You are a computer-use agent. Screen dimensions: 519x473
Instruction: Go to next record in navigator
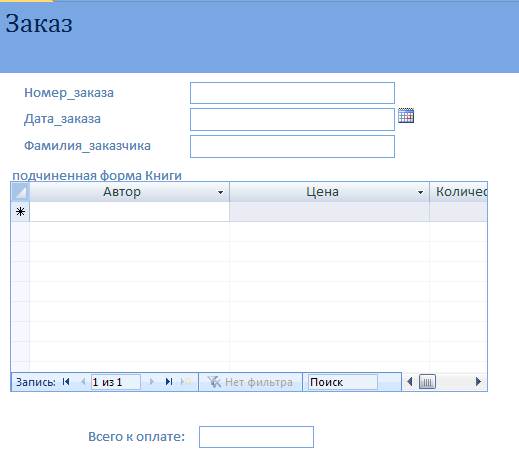(152, 382)
